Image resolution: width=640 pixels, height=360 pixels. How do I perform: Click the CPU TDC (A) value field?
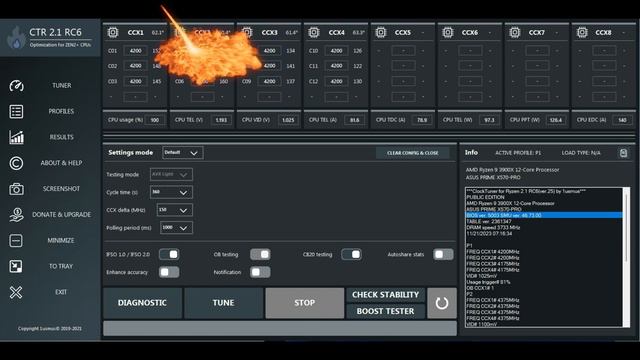[x=422, y=120]
